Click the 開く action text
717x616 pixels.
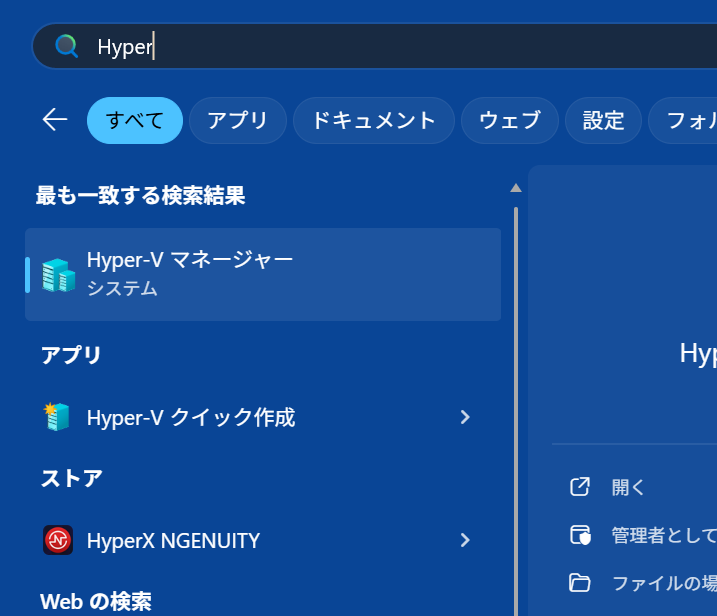coord(629,487)
